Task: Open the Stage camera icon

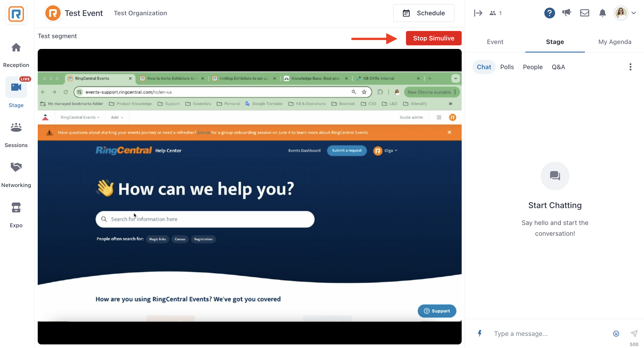Action: (x=16, y=87)
